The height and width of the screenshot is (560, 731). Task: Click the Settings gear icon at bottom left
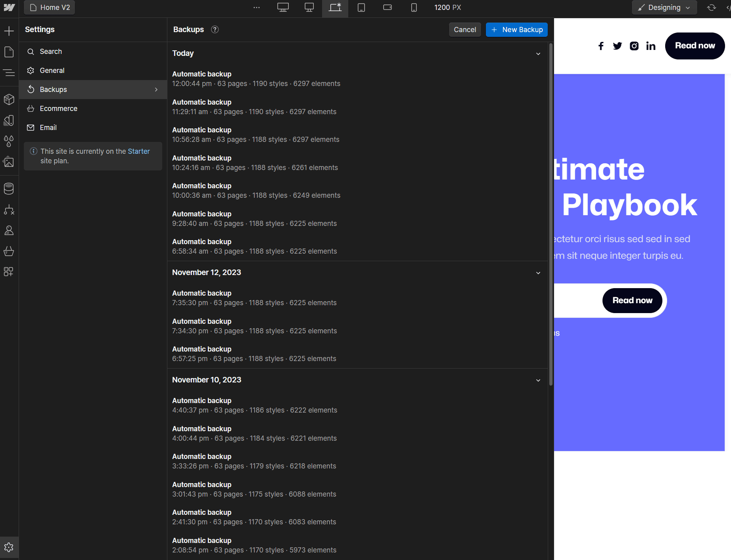[9, 547]
